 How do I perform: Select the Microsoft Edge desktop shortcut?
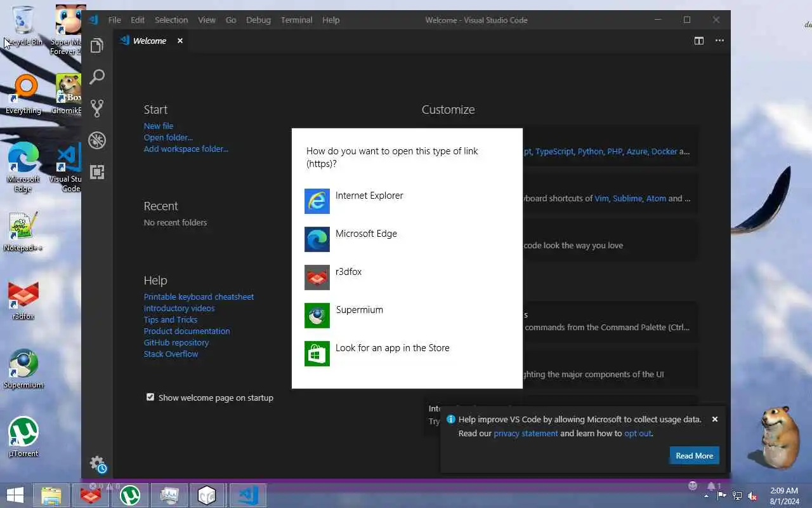pyautogui.click(x=23, y=167)
